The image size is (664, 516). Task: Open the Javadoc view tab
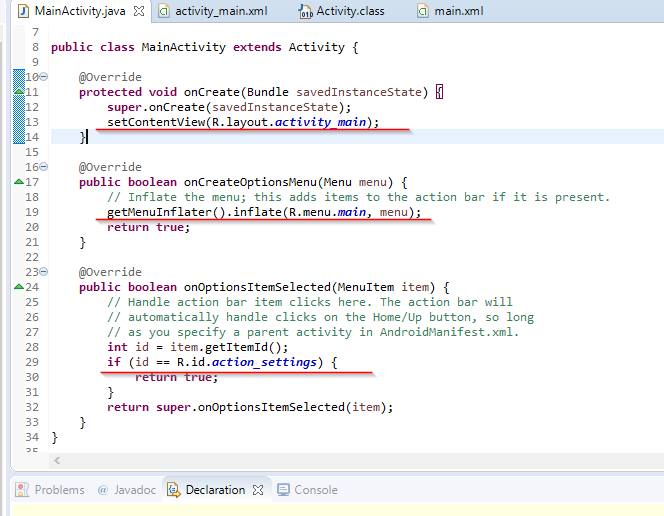(x=135, y=490)
